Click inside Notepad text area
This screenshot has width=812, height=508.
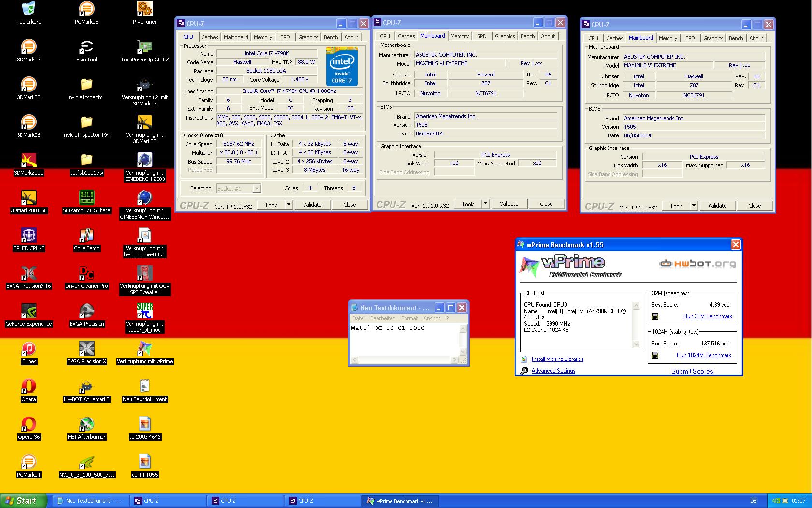click(405, 340)
